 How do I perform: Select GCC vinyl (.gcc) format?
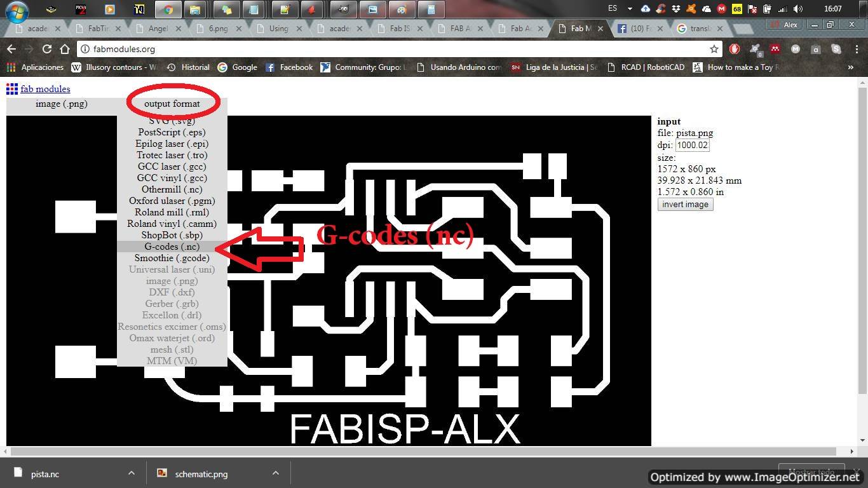172,178
